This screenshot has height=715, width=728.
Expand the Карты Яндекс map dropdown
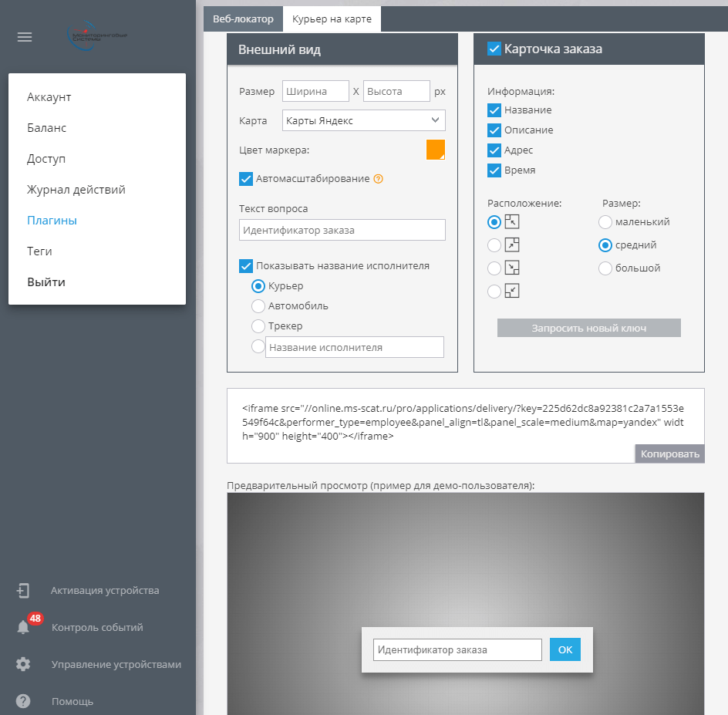click(x=363, y=120)
